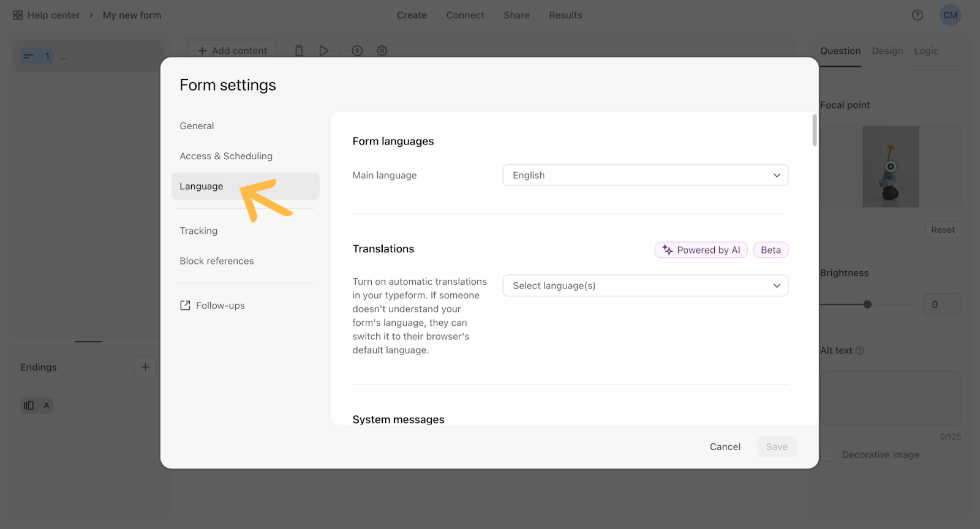Screen dimensions: 980x529
Task: Preview form on mobile device icon
Action: 299,51
